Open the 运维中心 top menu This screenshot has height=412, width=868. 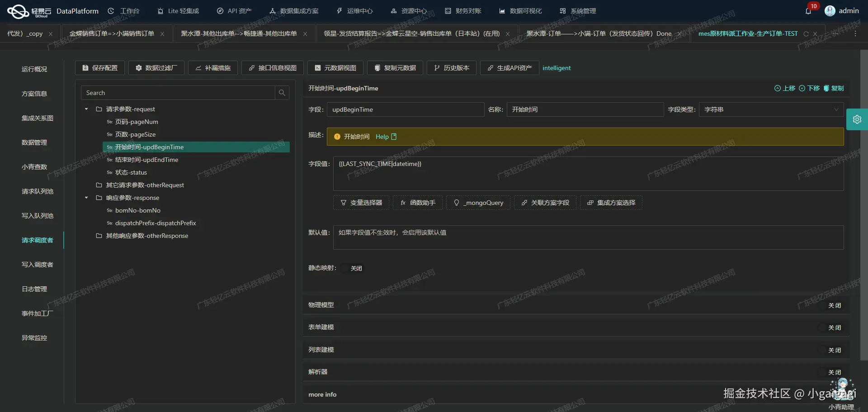coord(355,11)
